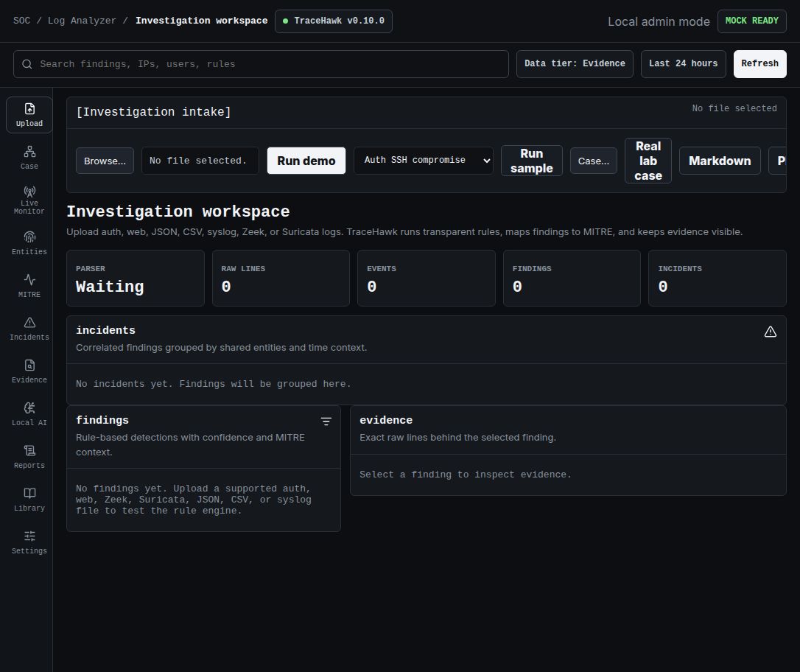Viewport: 800px width, 672px height.
Task: Click the FINDINGS stat card
Action: click(x=572, y=278)
